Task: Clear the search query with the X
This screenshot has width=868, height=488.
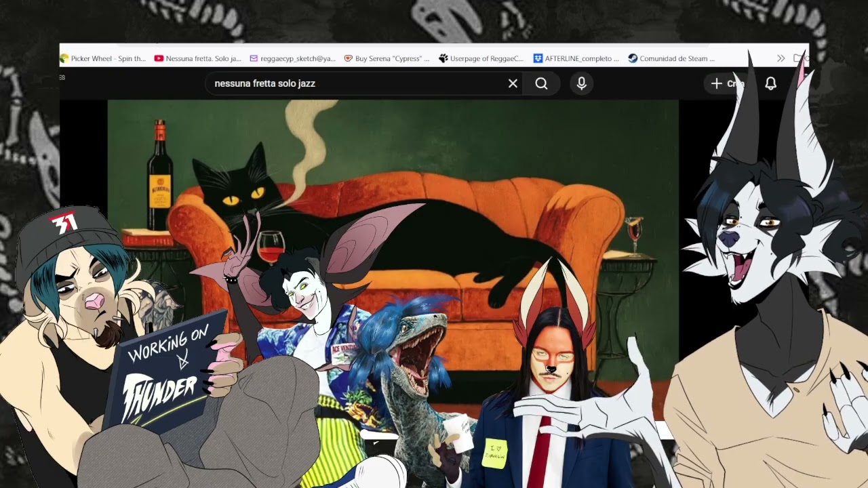Action: (513, 83)
